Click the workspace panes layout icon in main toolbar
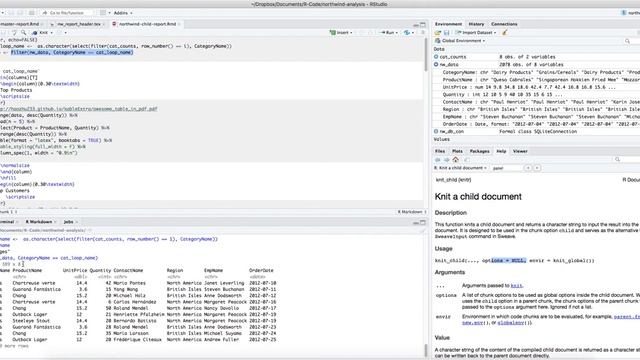The image size is (640, 360). coord(103,13)
